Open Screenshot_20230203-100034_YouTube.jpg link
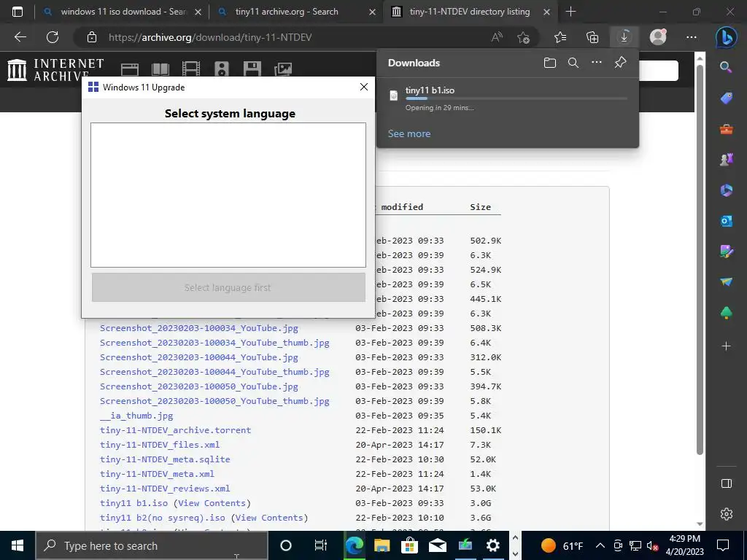This screenshot has width=747, height=560. (199, 328)
